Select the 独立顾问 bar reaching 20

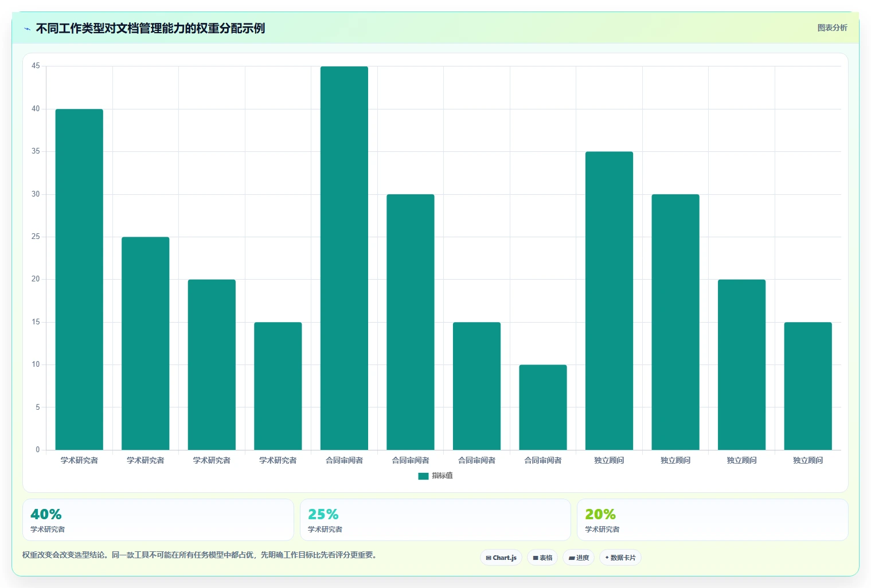(741, 364)
